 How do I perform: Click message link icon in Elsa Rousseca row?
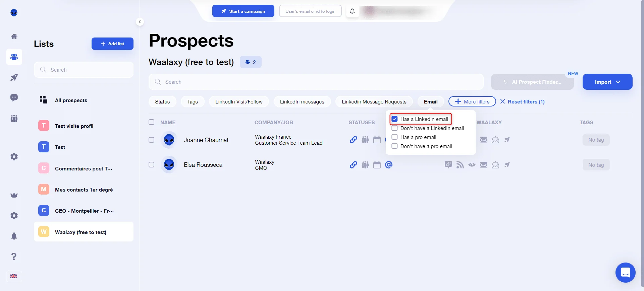point(448,164)
